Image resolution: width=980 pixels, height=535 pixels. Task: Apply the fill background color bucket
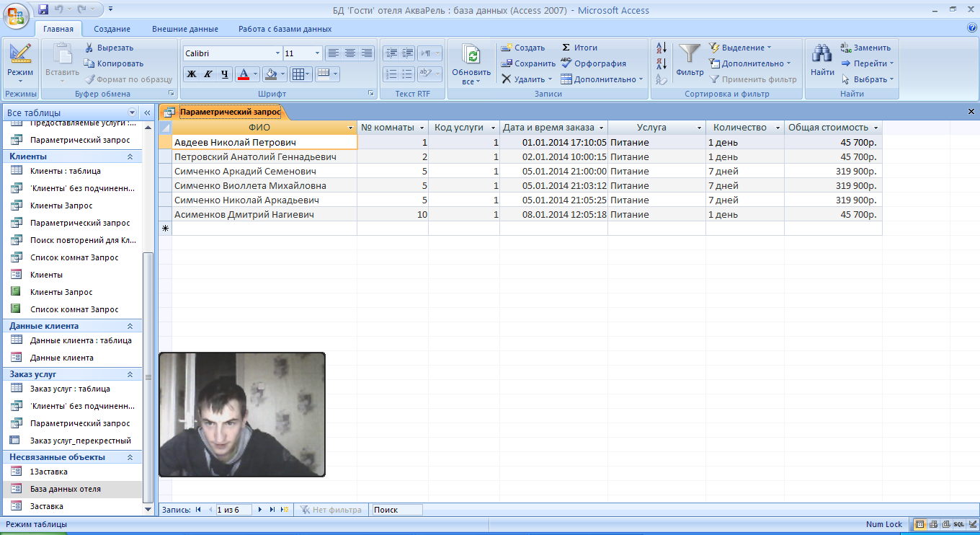pyautogui.click(x=270, y=74)
